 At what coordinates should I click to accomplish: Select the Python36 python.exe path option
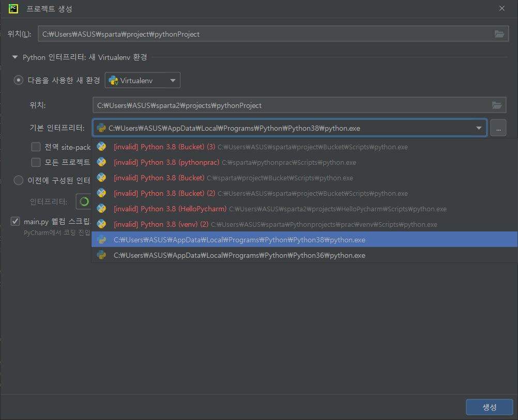(304, 255)
